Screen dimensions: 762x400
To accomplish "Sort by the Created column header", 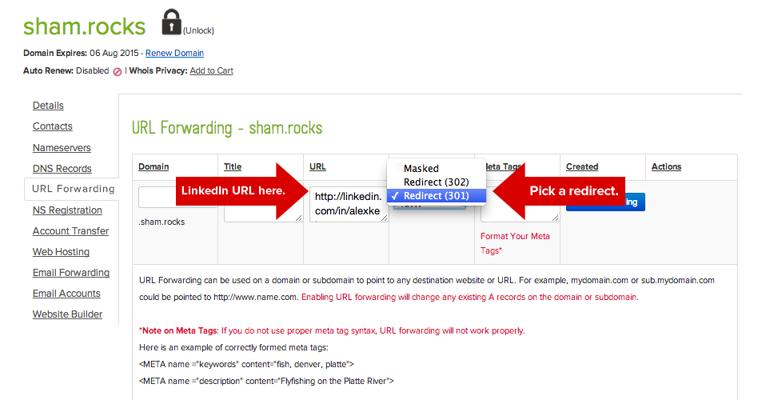I will pos(583,167).
